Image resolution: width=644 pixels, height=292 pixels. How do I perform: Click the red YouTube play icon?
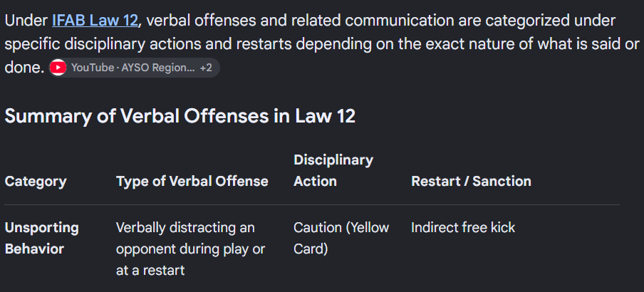pyautogui.click(x=58, y=68)
